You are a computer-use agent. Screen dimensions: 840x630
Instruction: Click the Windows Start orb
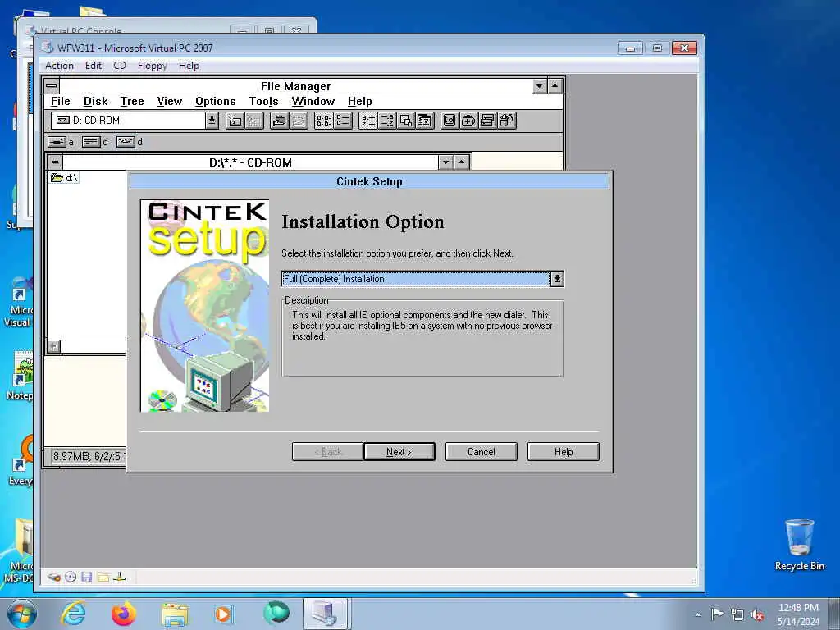(x=22, y=614)
